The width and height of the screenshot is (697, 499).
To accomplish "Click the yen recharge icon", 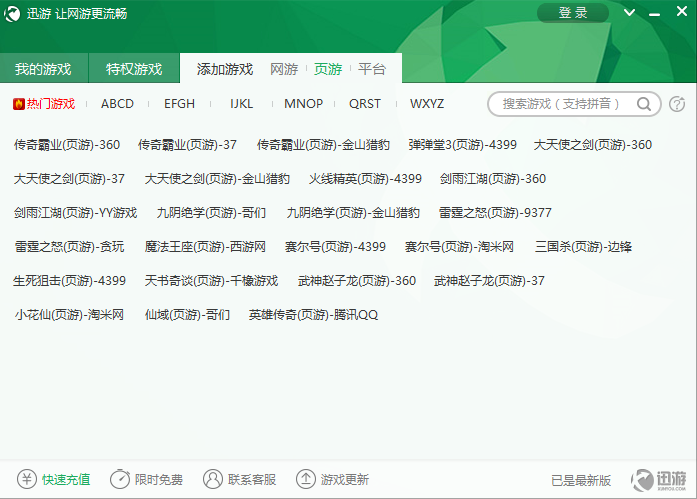I will (27, 479).
